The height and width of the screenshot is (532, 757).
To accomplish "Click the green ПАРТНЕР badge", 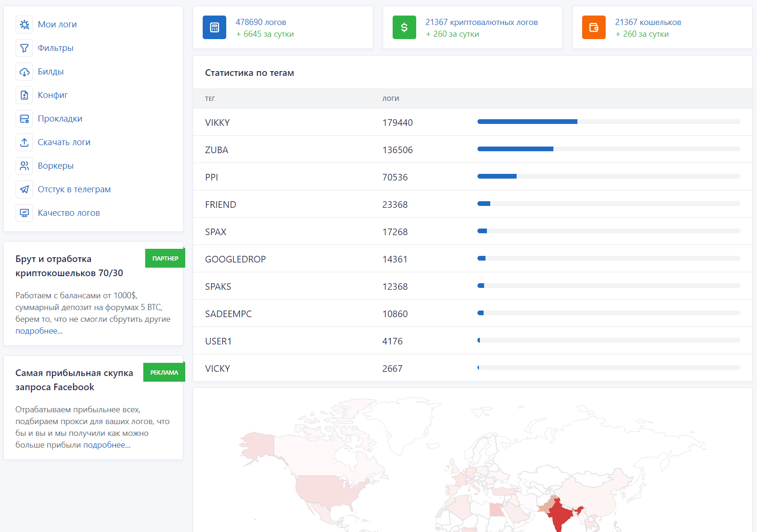I will pyautogui.click(x=165, y=258).
